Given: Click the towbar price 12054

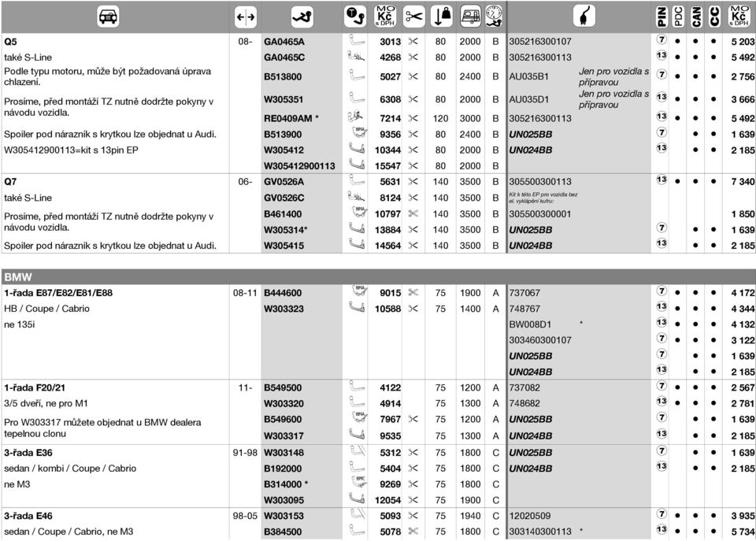Looking at the screenshot, I should 387,501.
